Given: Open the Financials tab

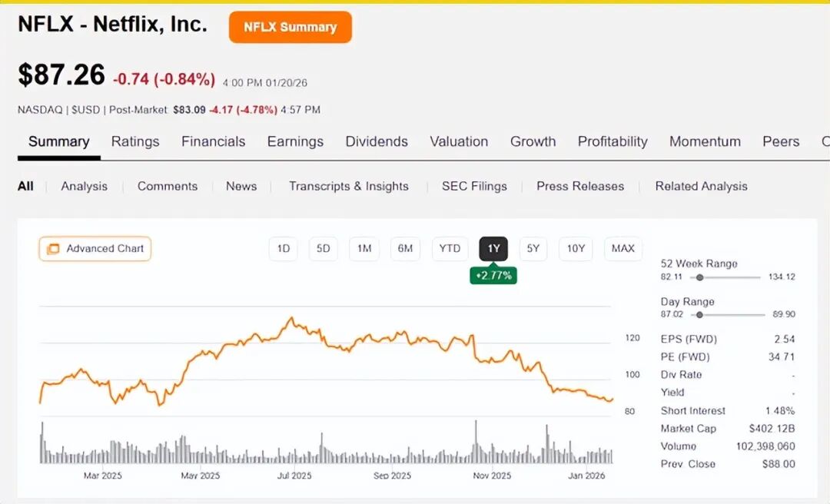Looking at the screenshot, I should tap(213, 141).
